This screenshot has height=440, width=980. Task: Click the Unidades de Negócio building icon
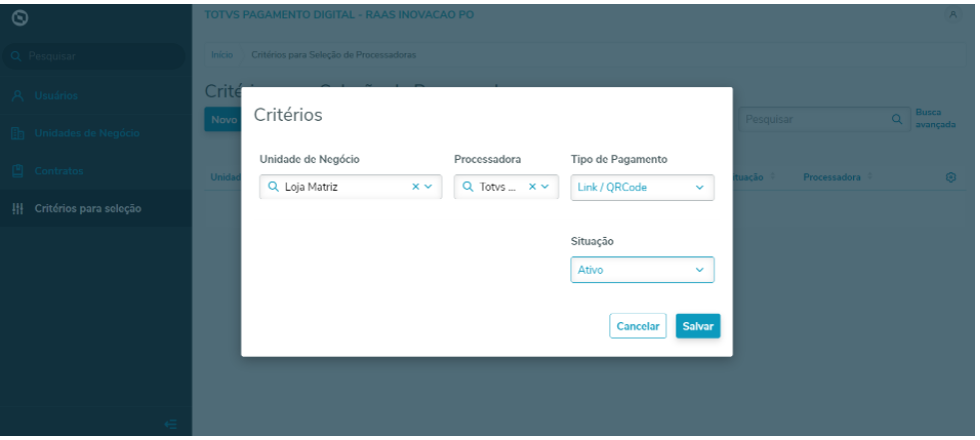pos(18,133)
